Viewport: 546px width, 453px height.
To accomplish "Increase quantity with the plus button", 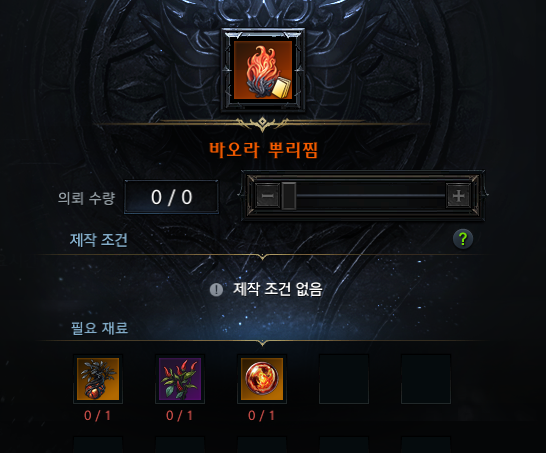I will [458, 195].
